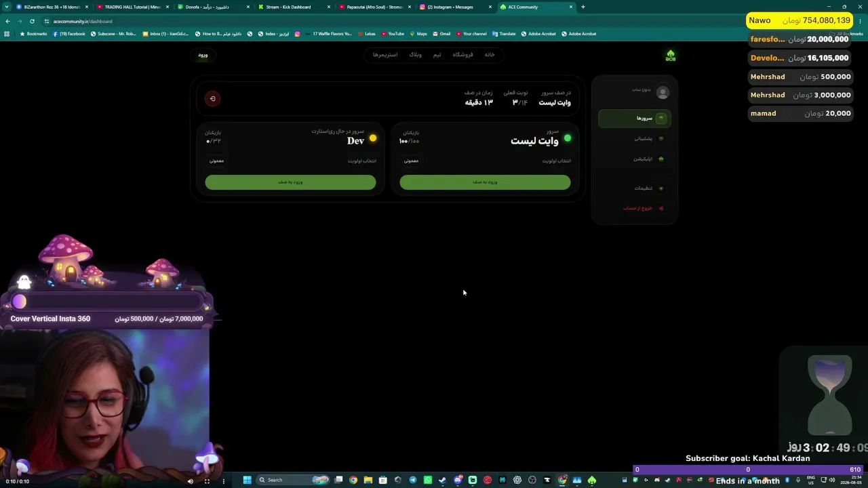Open Steam from the taskbar
This screenshot has width=868, height=488.
pos(443,481)
